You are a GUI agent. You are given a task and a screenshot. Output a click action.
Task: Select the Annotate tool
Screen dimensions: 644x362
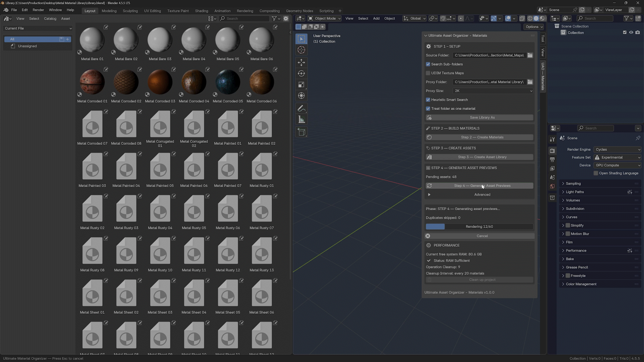coord(301,108)
